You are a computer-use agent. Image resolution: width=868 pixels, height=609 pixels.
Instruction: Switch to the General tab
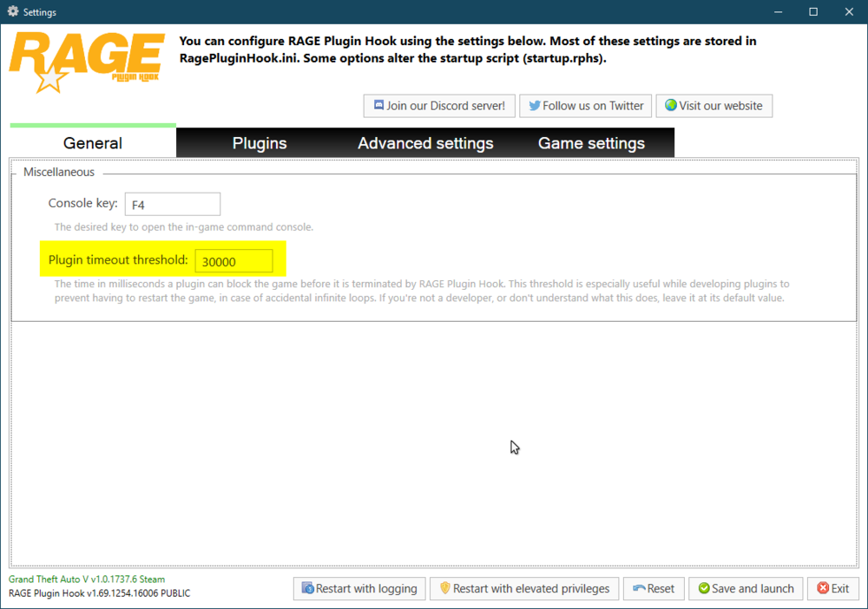point(93,143)
